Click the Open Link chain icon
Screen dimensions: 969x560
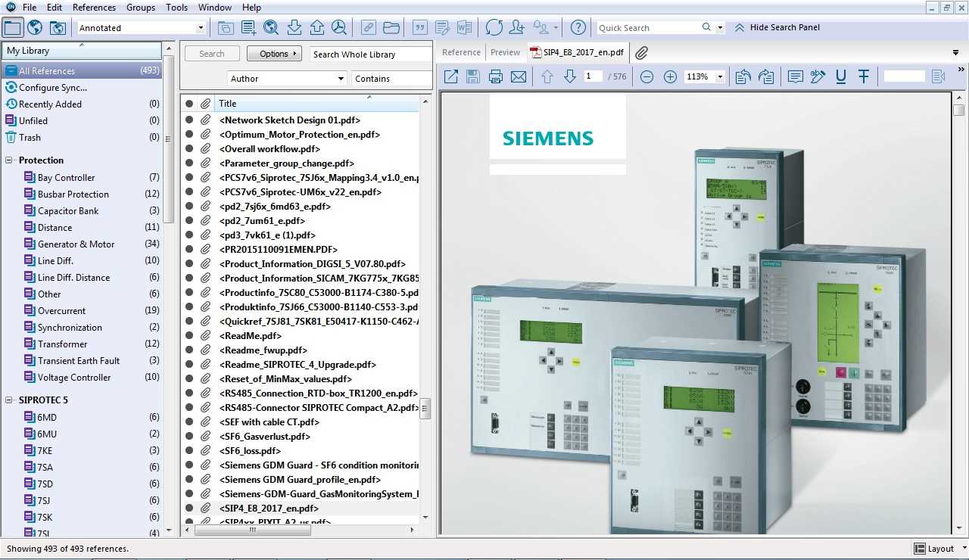(368, 28)
